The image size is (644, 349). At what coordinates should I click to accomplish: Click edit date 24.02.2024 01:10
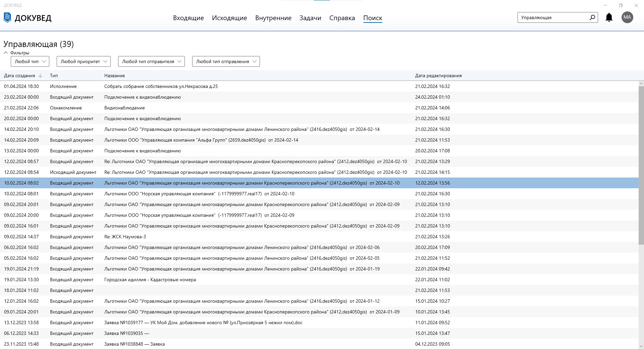point(432,97)
